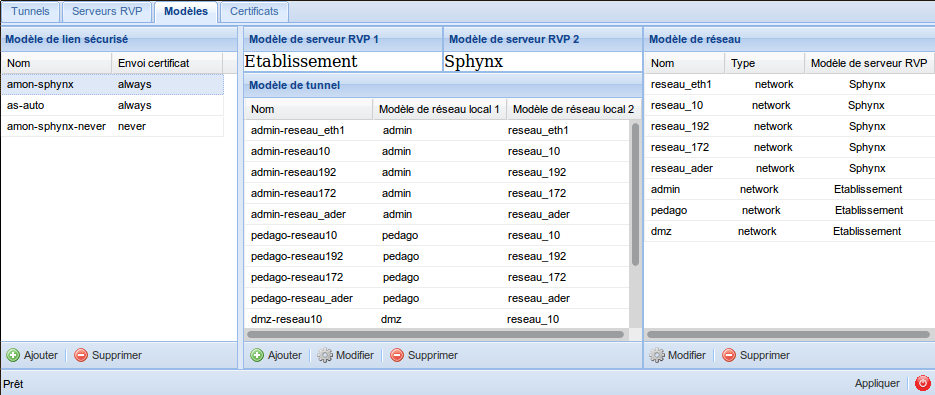This screenshot has width=935, height=395.
Task: Click Appliquer to apply changes
Action: click(877, 383)
